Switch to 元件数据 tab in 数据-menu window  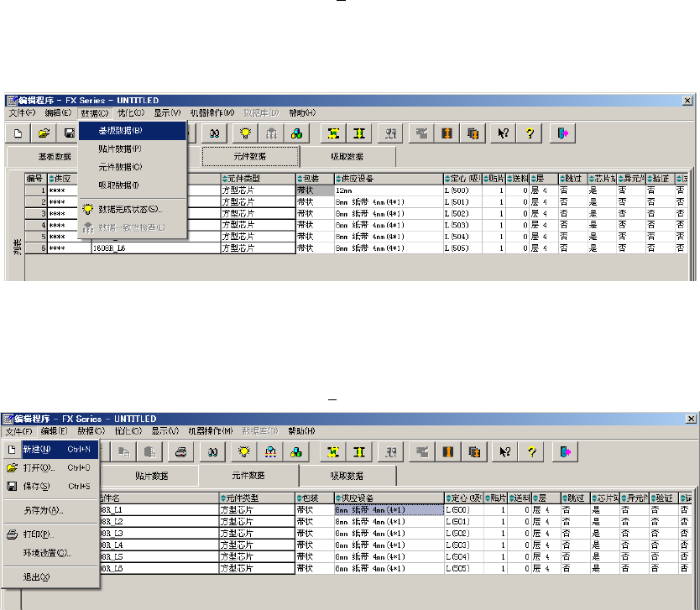coord(250,157)
